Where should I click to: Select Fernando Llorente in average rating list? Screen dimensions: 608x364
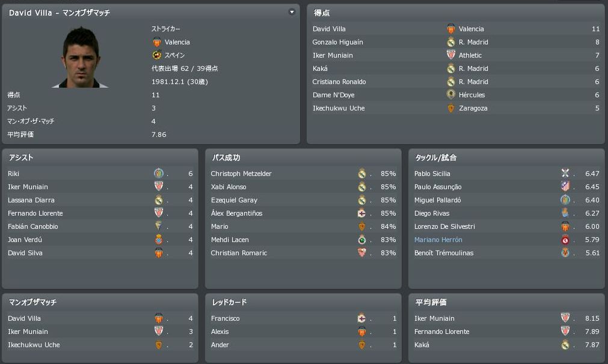tap(441, 332)
